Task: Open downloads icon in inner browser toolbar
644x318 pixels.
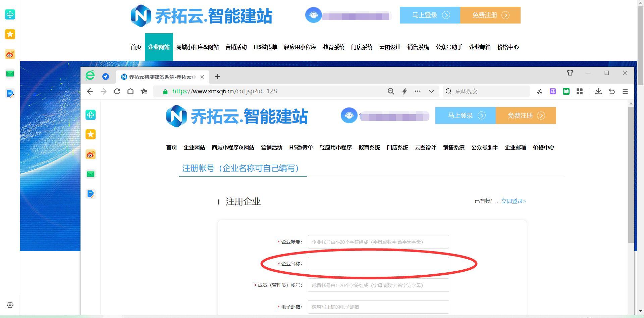Action: pyautogui.click(x=598, y=91)
